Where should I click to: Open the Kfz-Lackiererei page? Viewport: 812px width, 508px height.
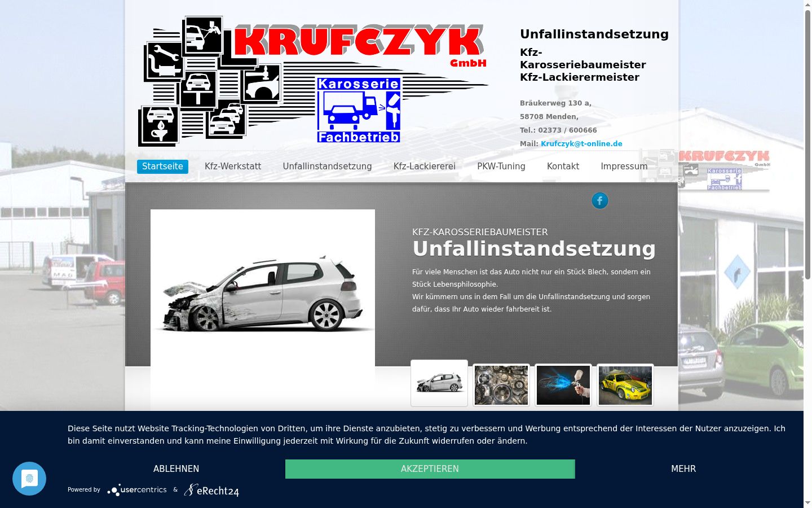pyautogui.click(x=425, y=167)
